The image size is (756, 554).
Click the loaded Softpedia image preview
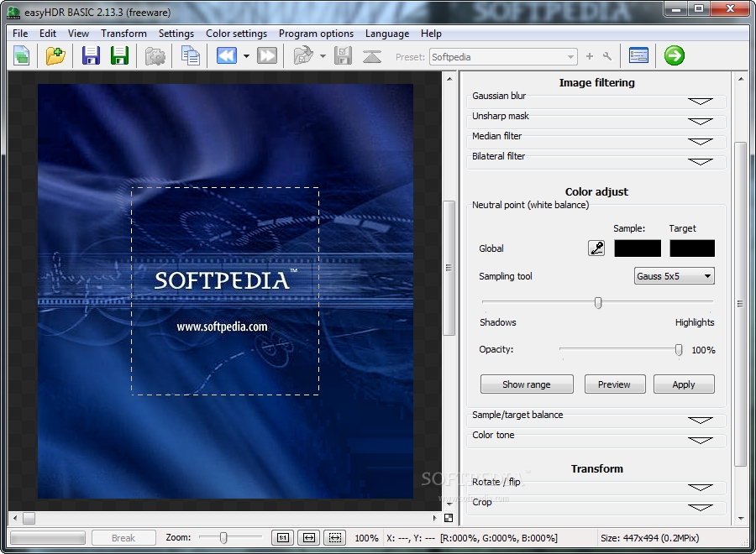tap(225, 291)
